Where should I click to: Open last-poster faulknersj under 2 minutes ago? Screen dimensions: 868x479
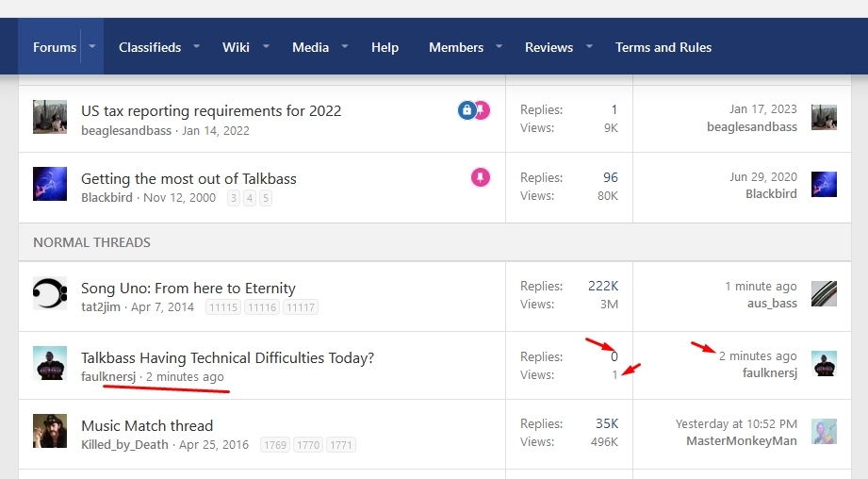770,373
